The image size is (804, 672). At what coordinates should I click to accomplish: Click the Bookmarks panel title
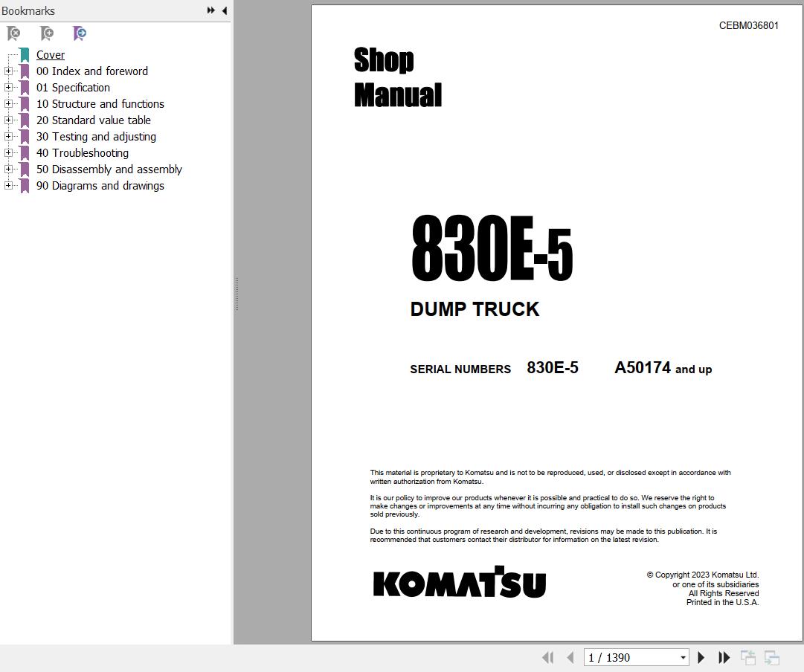(x=28, y=10)
